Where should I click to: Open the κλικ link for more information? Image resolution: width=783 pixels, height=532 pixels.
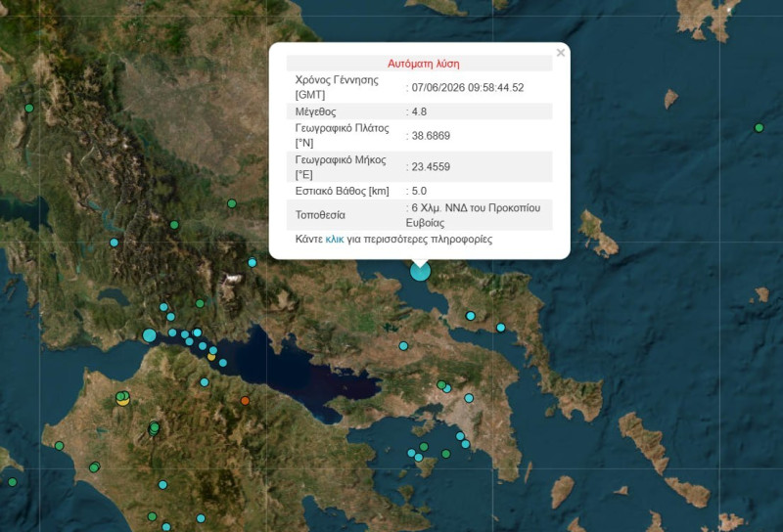334,239
